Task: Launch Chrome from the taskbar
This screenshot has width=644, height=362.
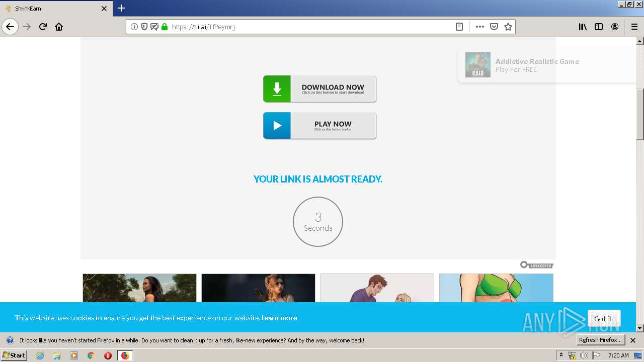Action: click(x=91, y=355)
